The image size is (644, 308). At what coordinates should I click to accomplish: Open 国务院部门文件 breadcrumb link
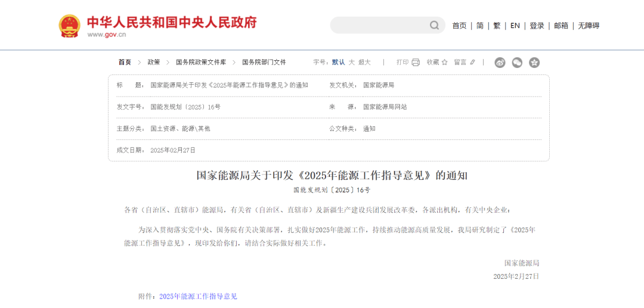(x=264, y=63)
